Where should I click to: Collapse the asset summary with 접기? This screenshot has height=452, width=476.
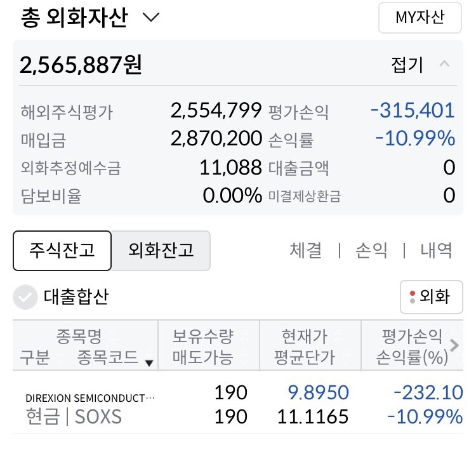tap(407, 65)
